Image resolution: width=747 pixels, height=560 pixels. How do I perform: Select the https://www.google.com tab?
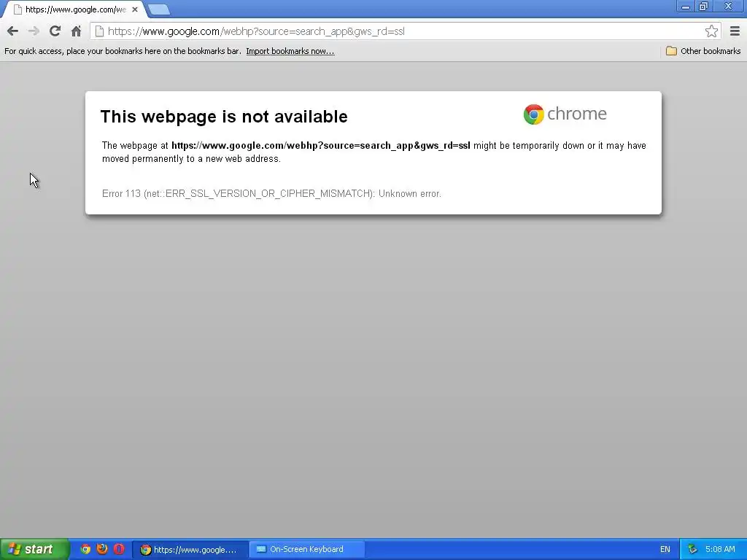(76, 9)
